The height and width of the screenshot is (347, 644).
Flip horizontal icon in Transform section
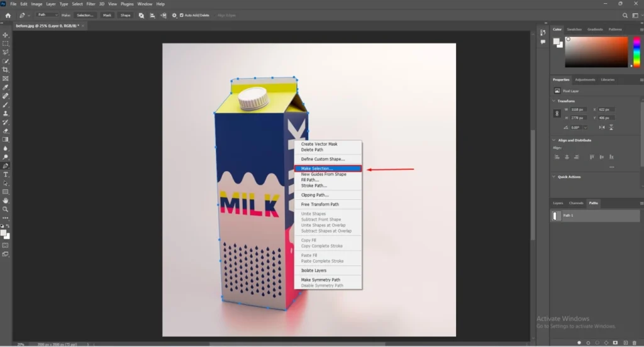pos(602,128)
